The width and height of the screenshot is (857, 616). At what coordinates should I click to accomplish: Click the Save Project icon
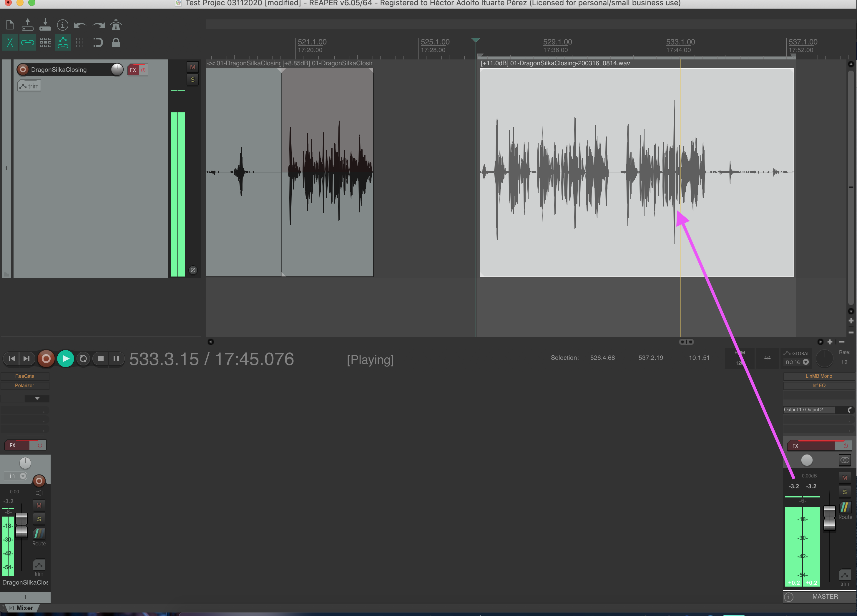(x=45, y=25)
